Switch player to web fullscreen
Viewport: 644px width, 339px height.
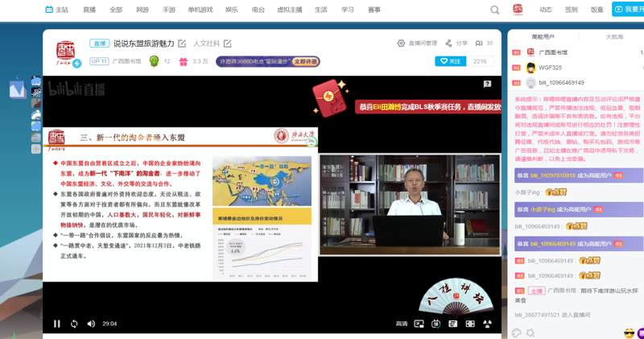tap(470, 324)
